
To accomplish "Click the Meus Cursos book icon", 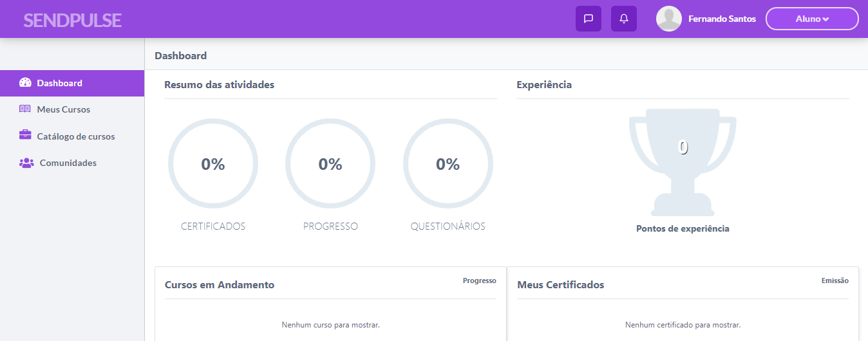I will click(25, 109).
